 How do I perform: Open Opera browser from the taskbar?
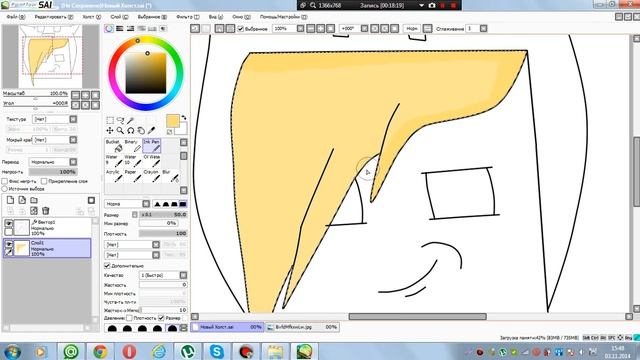pyautogui.click(x=129, y=351)
